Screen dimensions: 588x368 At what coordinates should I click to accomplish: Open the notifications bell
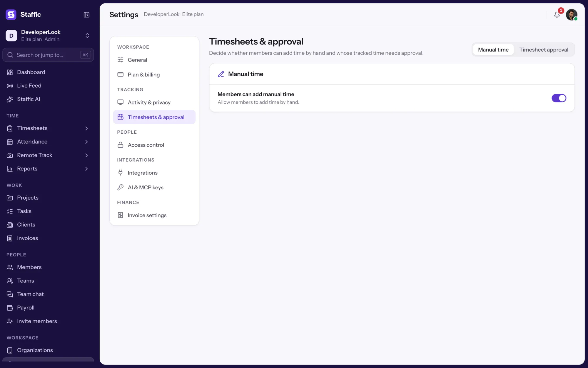coord(557,14)
